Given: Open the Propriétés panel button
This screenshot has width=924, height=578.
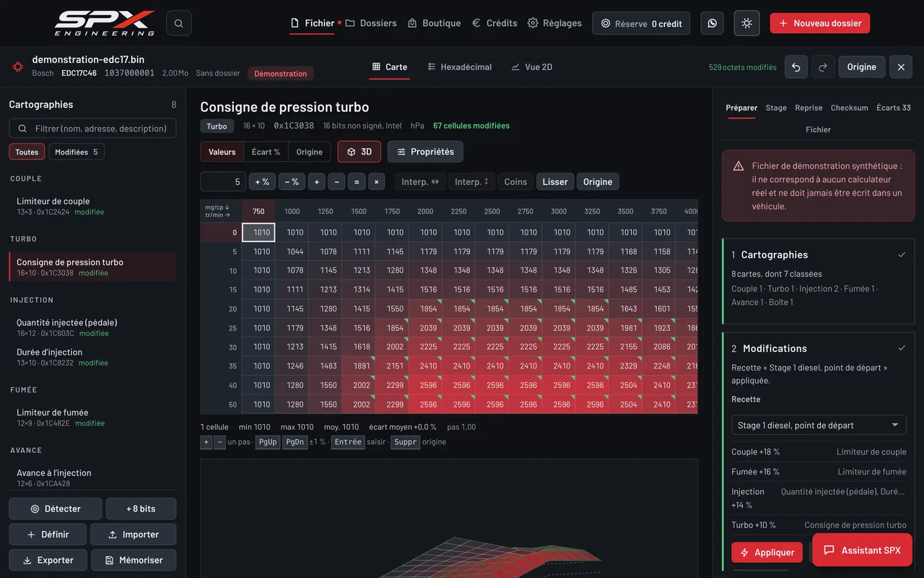Looking at the screenshot, I should 426,152.
